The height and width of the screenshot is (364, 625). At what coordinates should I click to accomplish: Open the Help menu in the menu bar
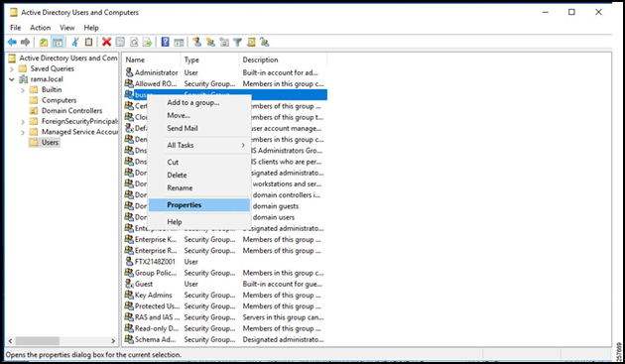click(91, 28)
